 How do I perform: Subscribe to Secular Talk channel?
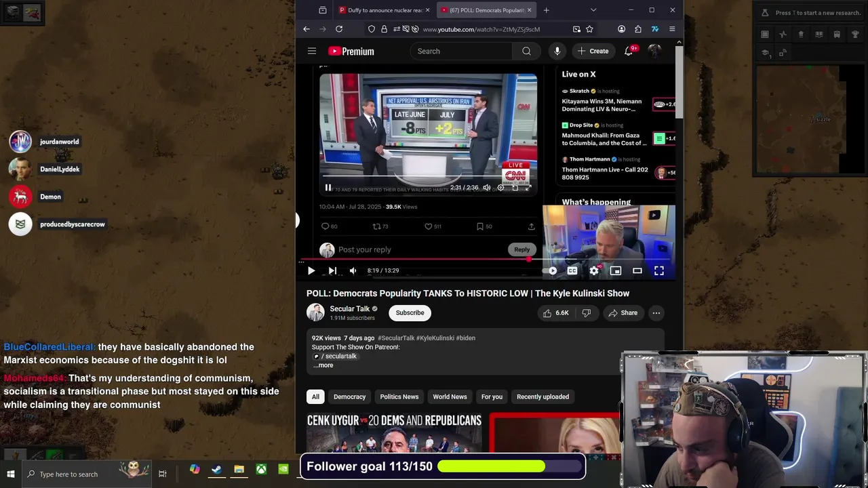point(410,313)
